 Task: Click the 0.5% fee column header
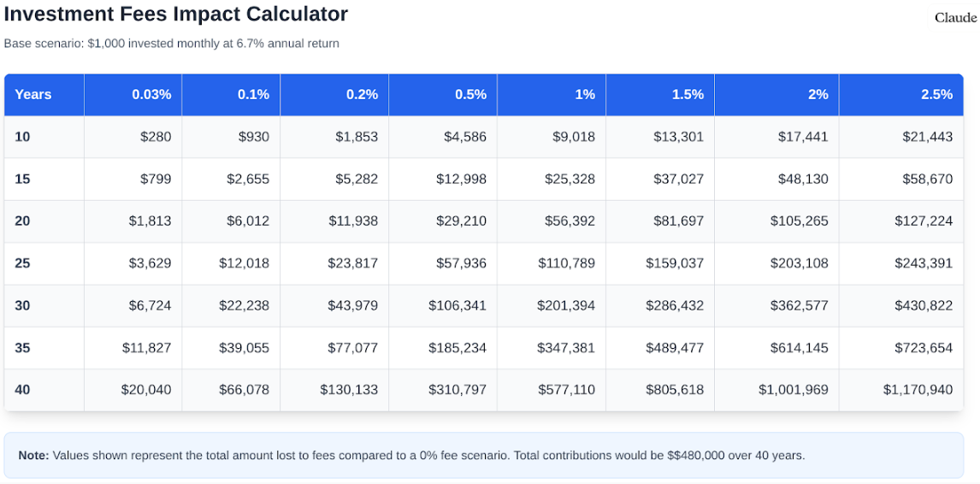click(470, 94)
